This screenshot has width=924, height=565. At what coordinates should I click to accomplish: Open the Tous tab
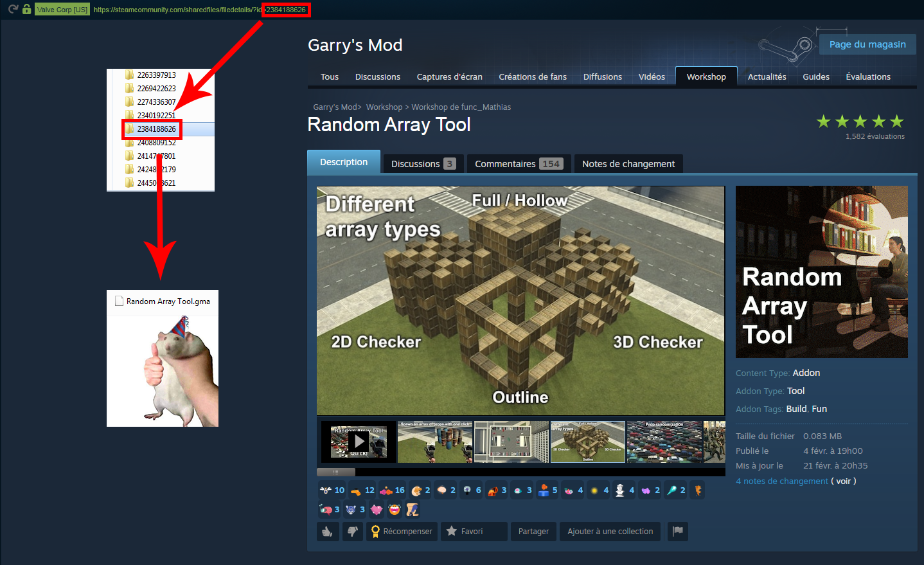(x=330, y=76)
